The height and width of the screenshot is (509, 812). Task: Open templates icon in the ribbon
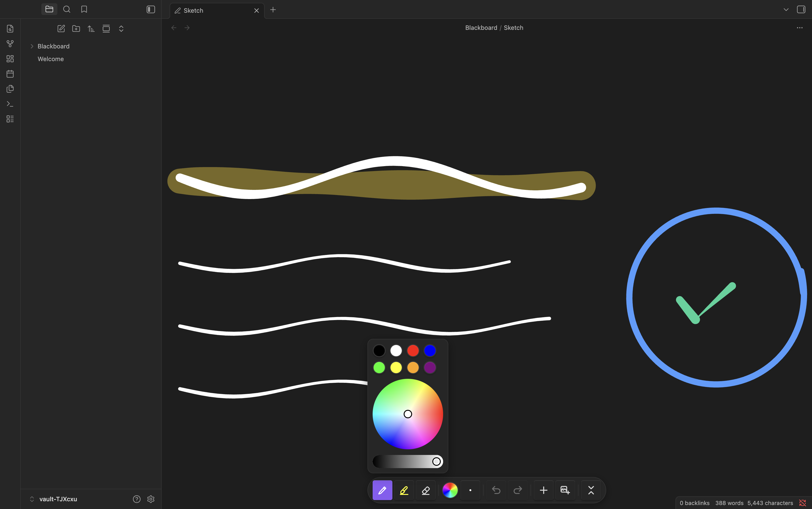[x=10, y=89]
